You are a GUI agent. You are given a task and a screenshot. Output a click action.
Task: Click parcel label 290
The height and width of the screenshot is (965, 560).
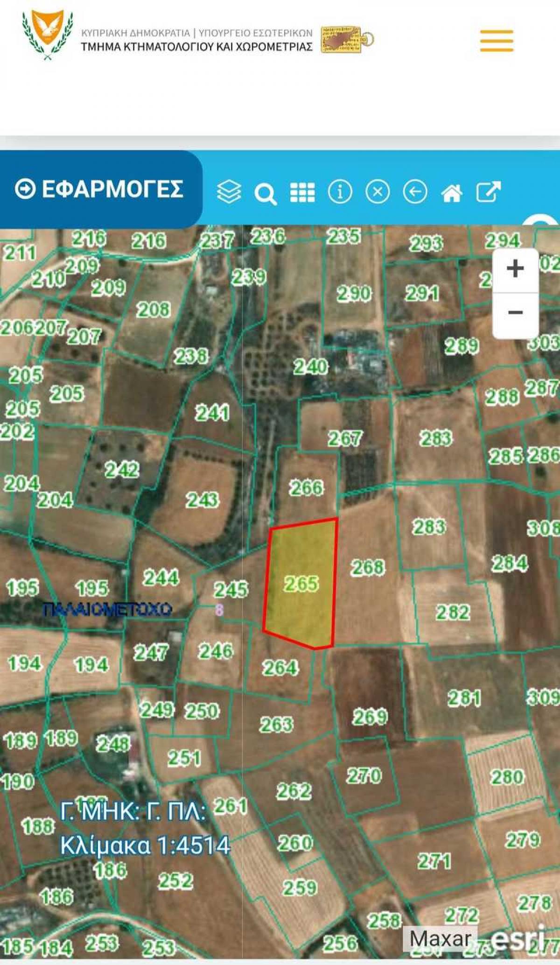point(354,294)
